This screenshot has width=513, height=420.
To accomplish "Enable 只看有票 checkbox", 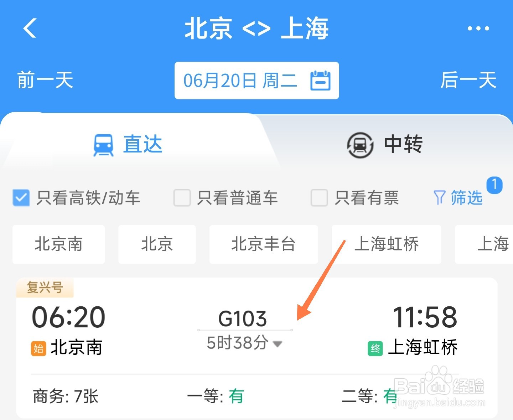I will tap(319, 198).
